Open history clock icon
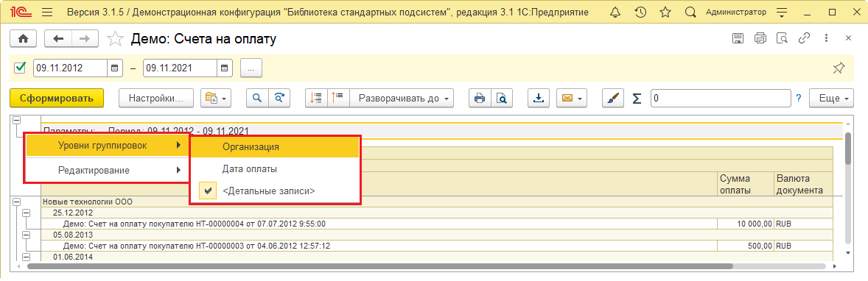The image size is (868, 281). click(x=640, y=12)
